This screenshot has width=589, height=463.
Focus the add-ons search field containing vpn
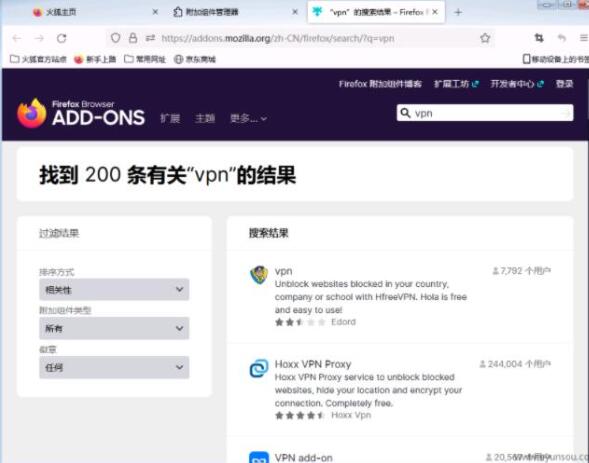(x=485, y=113)
